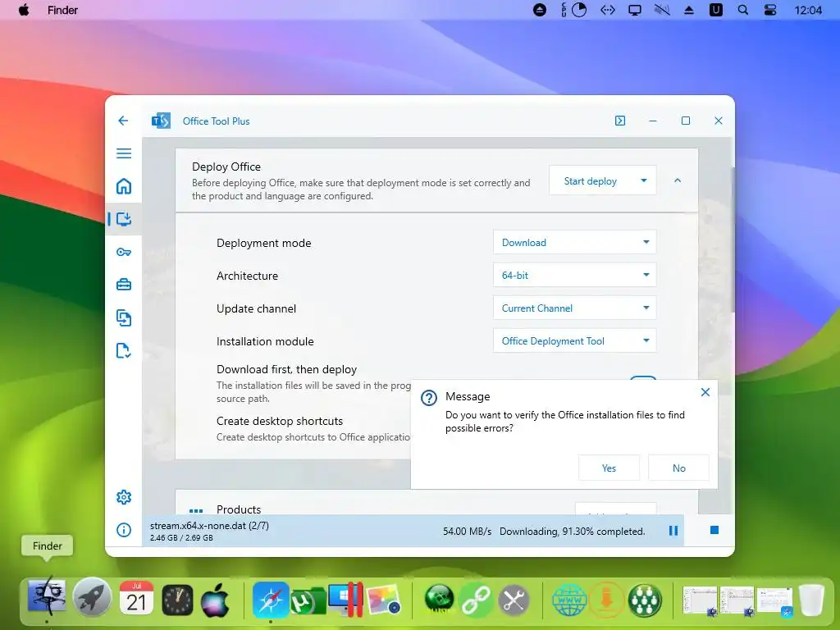The width and height of the screenshot is (840, 630).
Task: Open Settings gear in Office Tool Plus sidebar
Action: tap(124, 497)
